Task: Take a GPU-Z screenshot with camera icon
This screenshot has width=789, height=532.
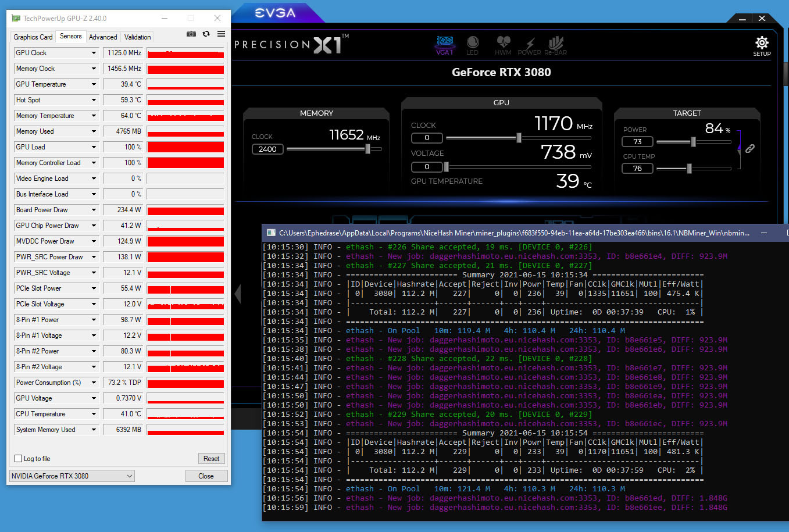Action: pos(191,34)
